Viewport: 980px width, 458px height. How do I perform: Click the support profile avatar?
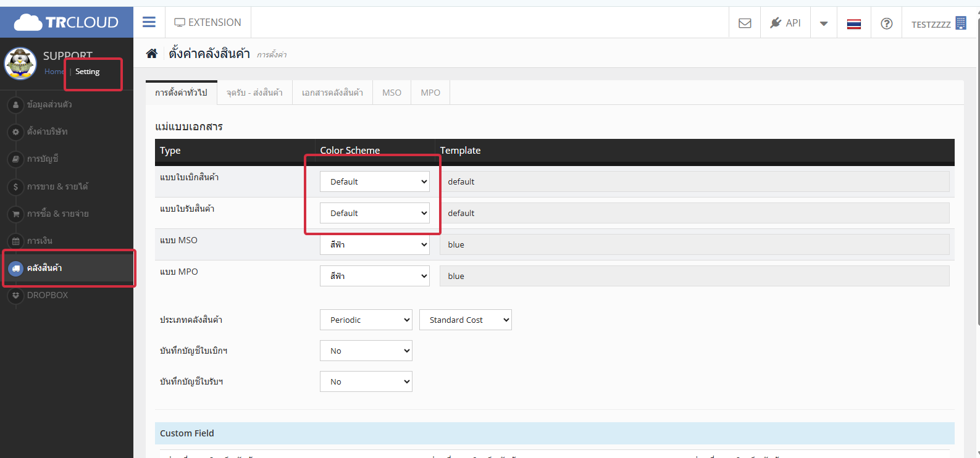20,64
